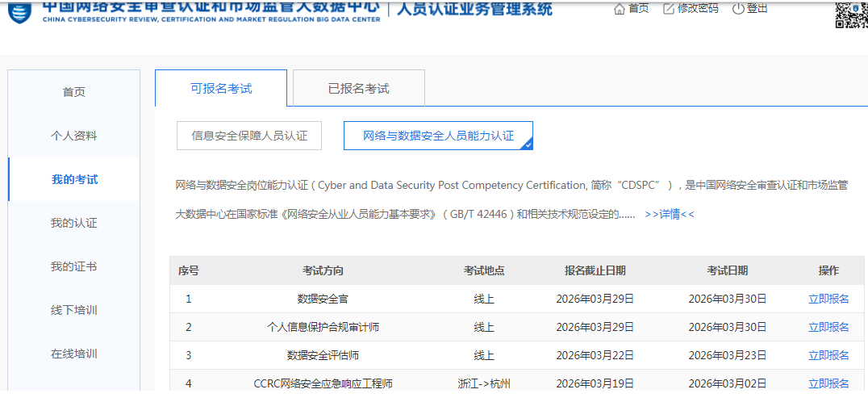Image resolution: width=868 pixels, height=402 pixels.
Task: Click the edit password pencil icon
Action: pos(669,9)
